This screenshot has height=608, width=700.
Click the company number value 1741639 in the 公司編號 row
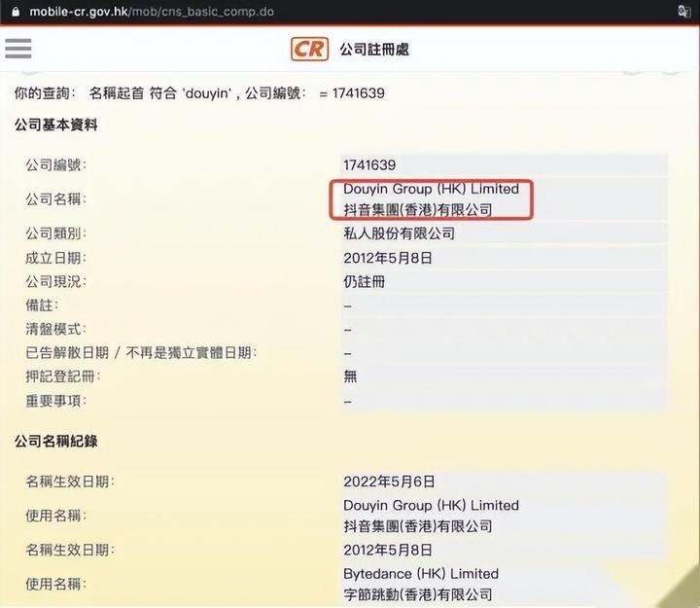[369, 164]
